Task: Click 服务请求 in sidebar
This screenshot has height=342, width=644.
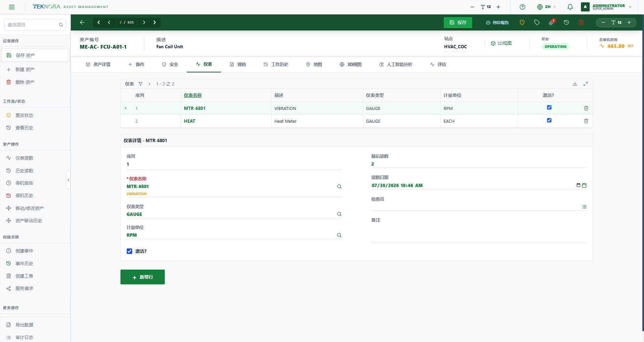Action: (35, 288)
